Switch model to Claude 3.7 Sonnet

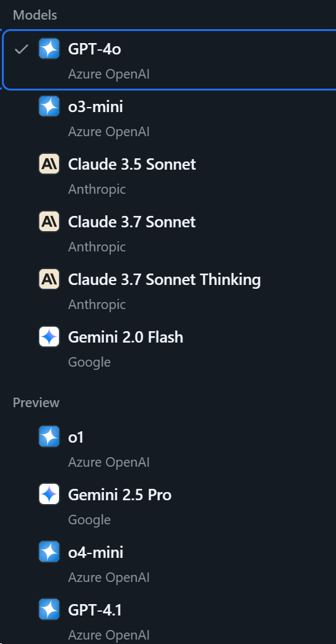[169, 233]
